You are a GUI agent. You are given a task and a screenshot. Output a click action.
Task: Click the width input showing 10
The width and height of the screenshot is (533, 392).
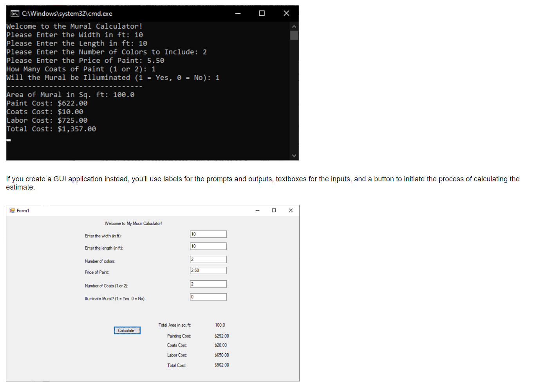pyautogui.click(x=208, y=234)
